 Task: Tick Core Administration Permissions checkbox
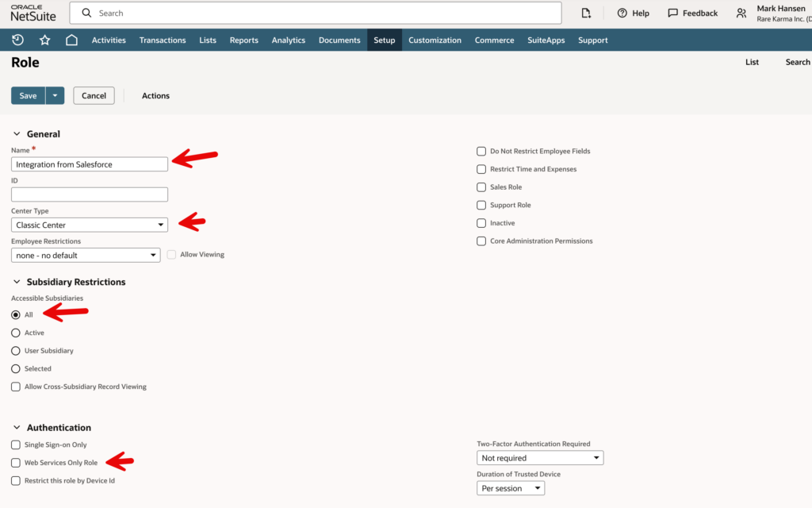point(481,241)
